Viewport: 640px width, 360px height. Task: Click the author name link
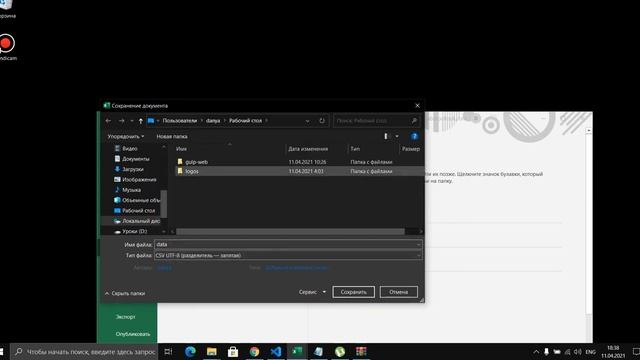pyautogui.click(x=164, y=268)
